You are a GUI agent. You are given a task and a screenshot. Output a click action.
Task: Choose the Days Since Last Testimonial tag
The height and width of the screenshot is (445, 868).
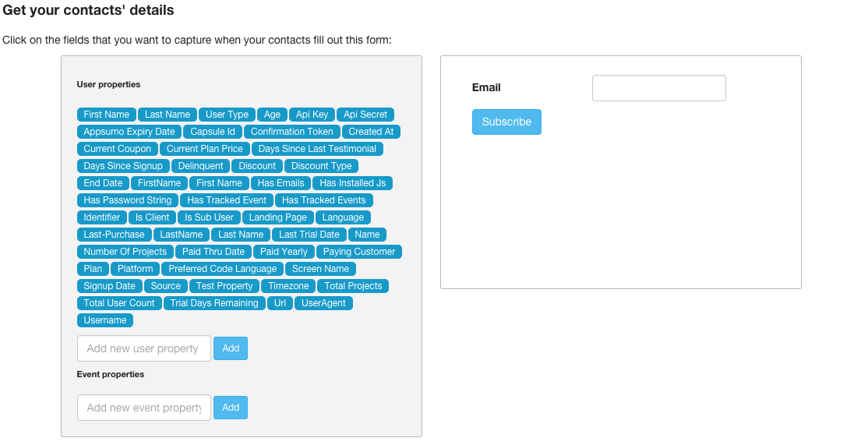[x=317, y=149]
